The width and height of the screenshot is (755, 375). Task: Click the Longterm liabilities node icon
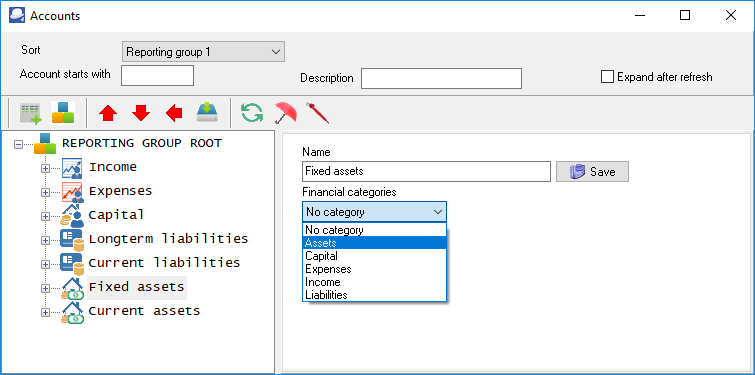pos(72,240)
